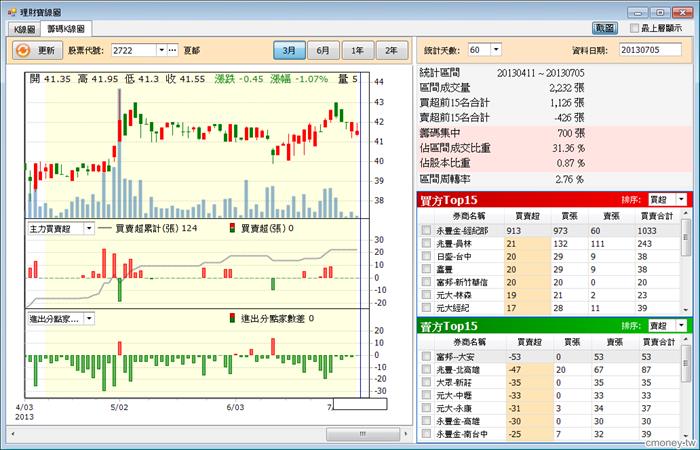The width and height of the screenshot is (700, 450).
Task: Select the 富邦-大安 broker name
Action: [455, 357]
